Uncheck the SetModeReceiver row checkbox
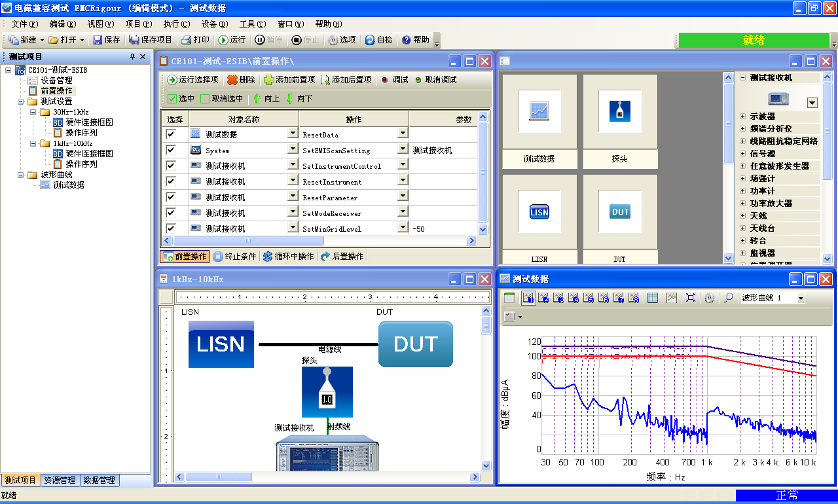Image resolution: width=838 pixels, height=504 pixels. click(171, 213)
